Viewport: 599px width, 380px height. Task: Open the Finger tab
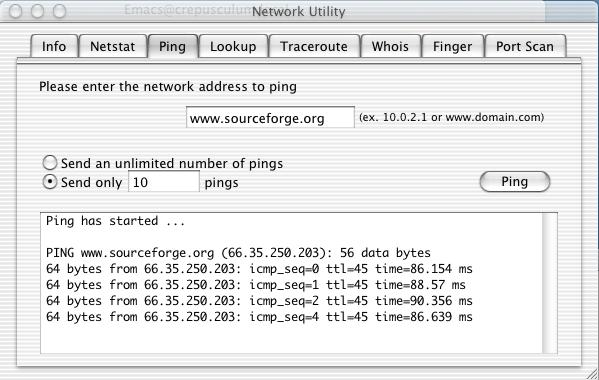[x=453, y=47]
